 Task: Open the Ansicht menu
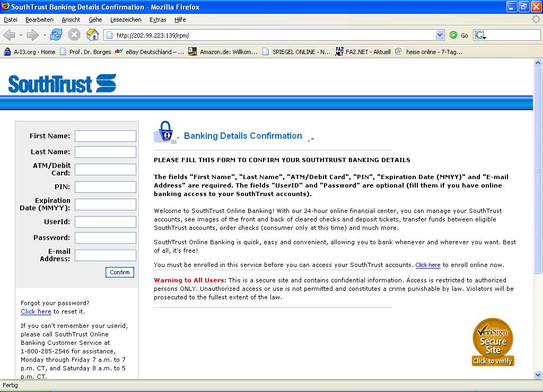point(71,20)
